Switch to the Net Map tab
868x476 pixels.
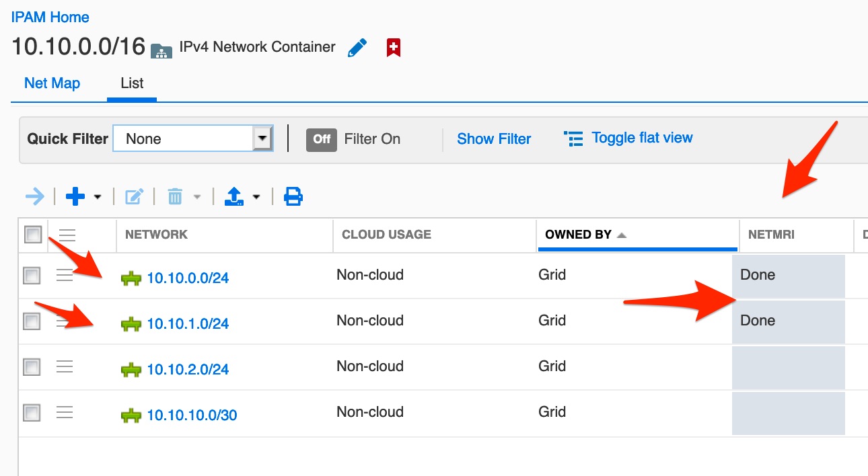pyautogui.click(x=52, y=83)
